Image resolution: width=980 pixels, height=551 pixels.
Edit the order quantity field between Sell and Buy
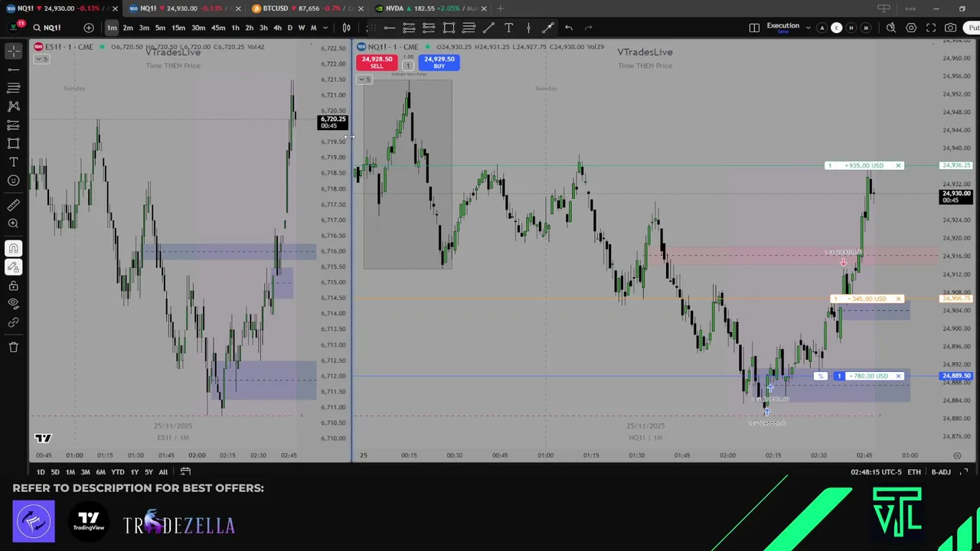coord(408,66)
